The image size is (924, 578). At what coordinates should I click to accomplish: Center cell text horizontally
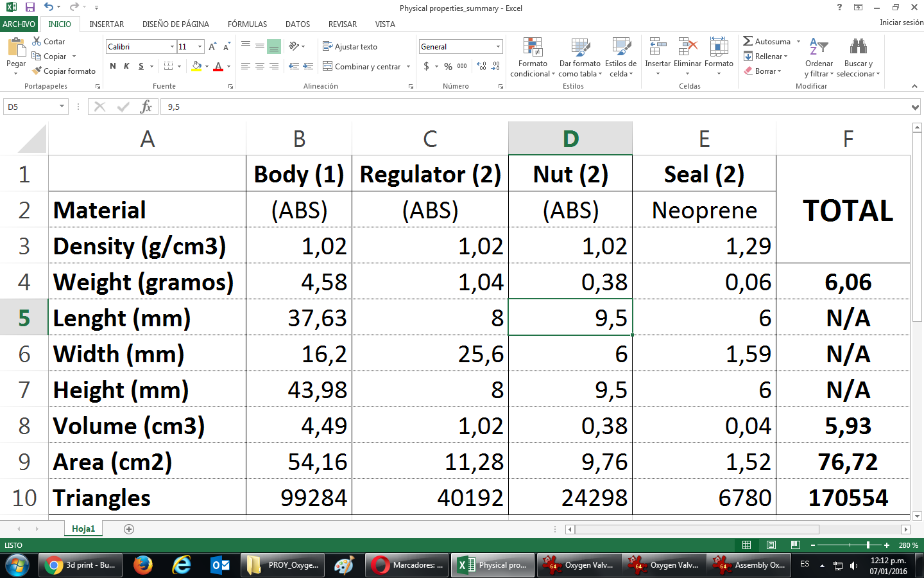pyautogui.click(x=260, y=66)
